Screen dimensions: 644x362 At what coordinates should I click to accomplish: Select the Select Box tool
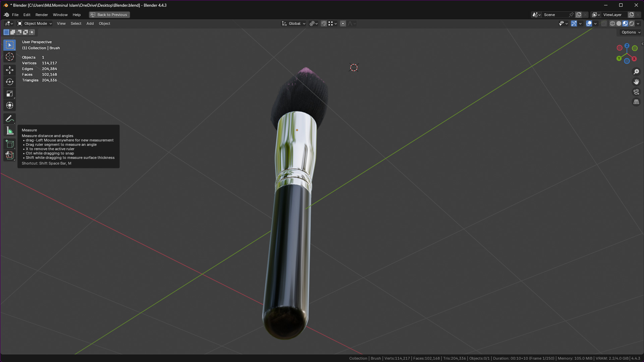click(x=9, y=45)
